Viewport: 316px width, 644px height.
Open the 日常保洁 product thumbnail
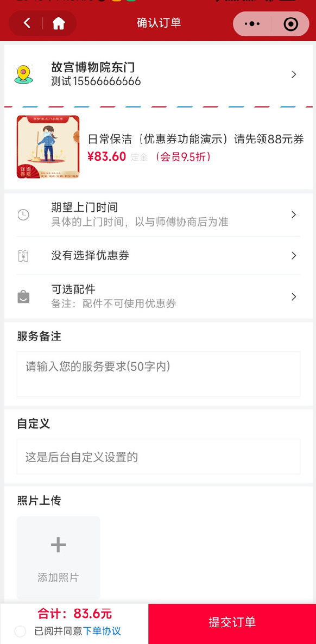48,147
